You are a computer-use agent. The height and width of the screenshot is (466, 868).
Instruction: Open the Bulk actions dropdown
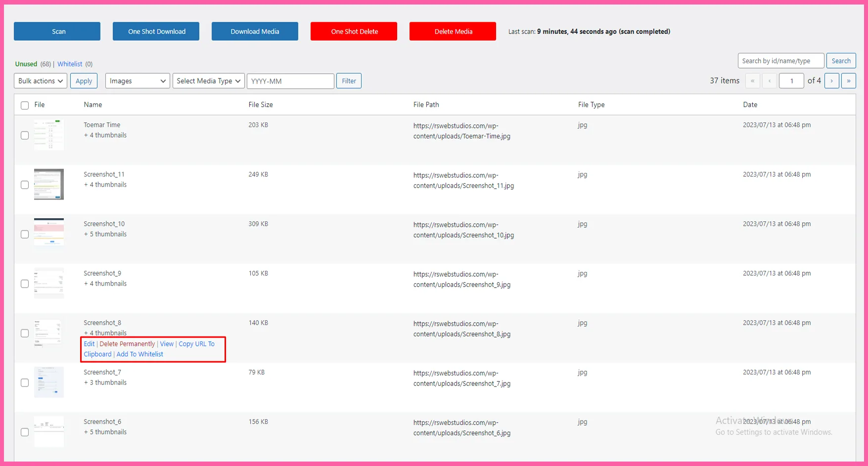[x=41, y=81]
